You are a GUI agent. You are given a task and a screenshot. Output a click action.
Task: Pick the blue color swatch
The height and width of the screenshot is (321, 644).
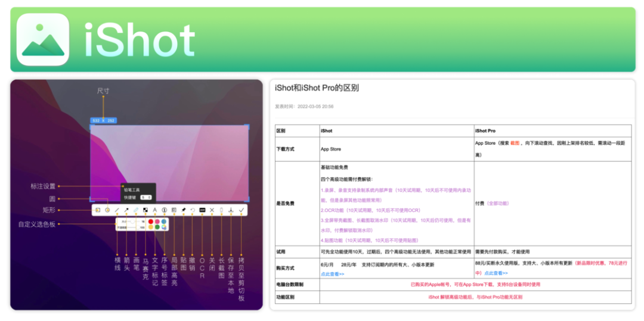coord(164,222)
